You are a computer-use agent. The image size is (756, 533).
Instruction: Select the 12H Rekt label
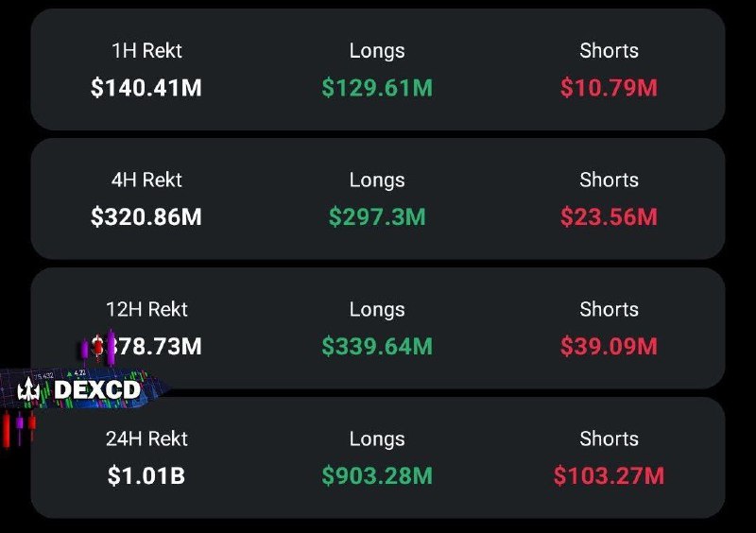tap(146, 309)
